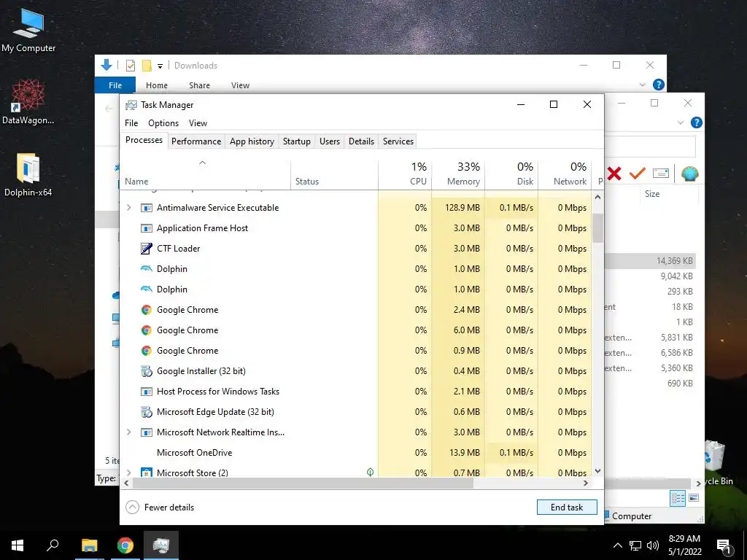Click the globe icon in background window toolbar
This screenshot has height=560, width=747.
coord(689,174)
